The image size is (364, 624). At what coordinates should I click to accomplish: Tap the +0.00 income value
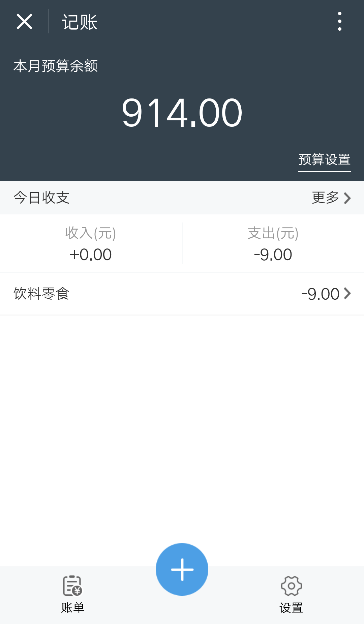91,255
